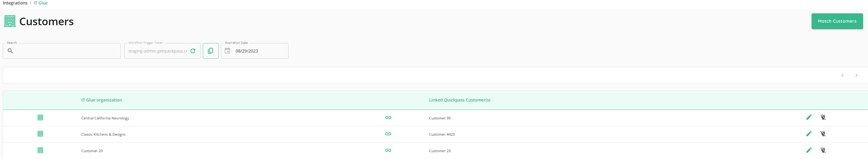Click into the Search field
Screen dimensions: 868x159
(x=62, y=51)
